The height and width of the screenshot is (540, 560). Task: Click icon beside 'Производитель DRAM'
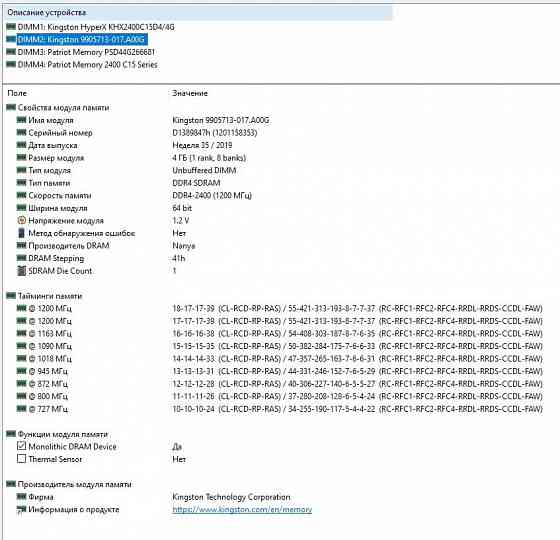(21, 245)
